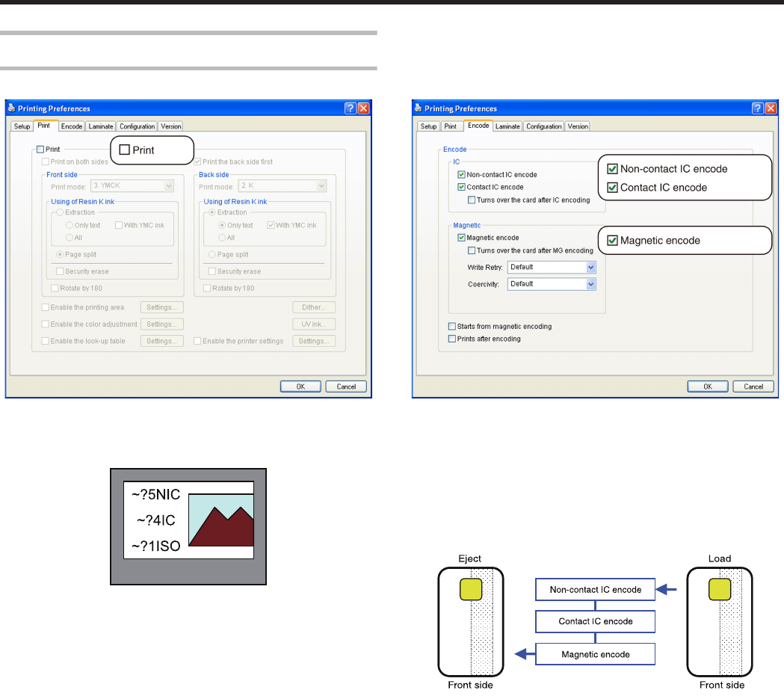
Task: Click the yellow chip on Eject card
Action: pyautogui.click(x=471, y=589)
